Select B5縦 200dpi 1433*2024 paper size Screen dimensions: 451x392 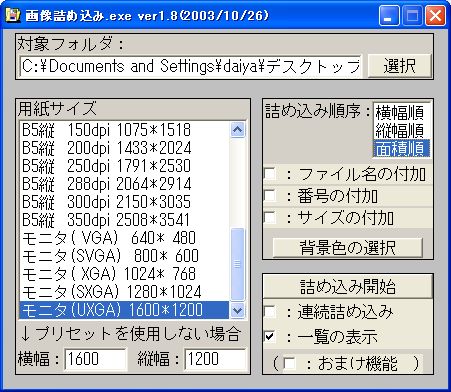click(124, 148)
